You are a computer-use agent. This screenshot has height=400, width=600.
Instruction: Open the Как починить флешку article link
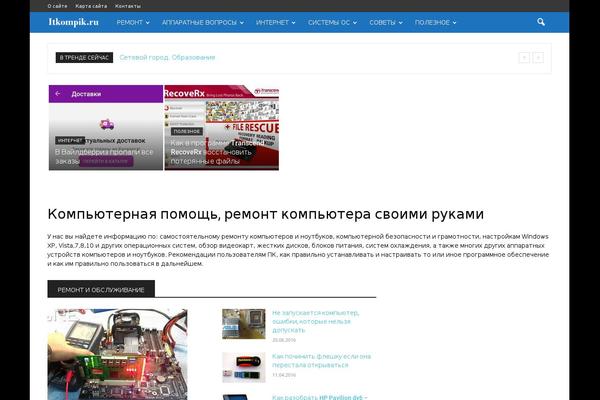pos(321,361)
